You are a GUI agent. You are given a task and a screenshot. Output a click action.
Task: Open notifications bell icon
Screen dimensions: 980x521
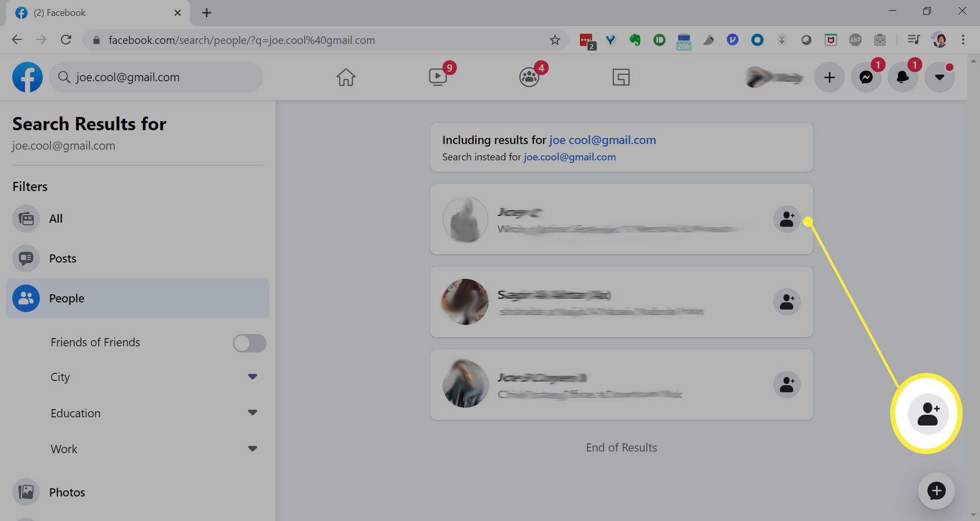[903, 77]
